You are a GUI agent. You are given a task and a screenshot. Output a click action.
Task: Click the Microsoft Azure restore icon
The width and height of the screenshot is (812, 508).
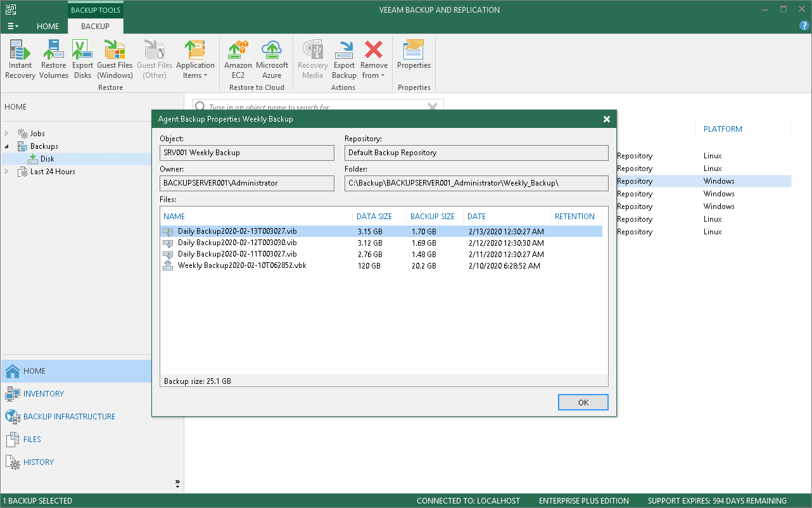(x=272, y=60)
